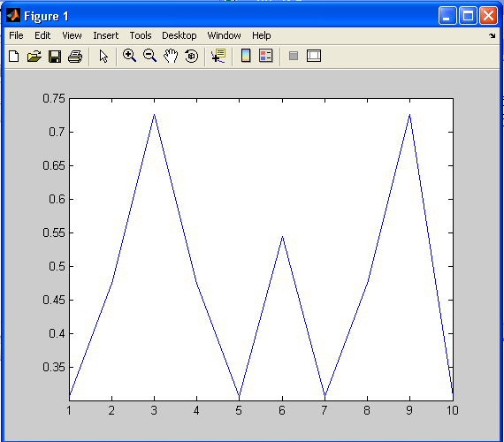The image size is (504, 442).
Task: Enable the Data Cursor tool
Action: coord(218,56)
